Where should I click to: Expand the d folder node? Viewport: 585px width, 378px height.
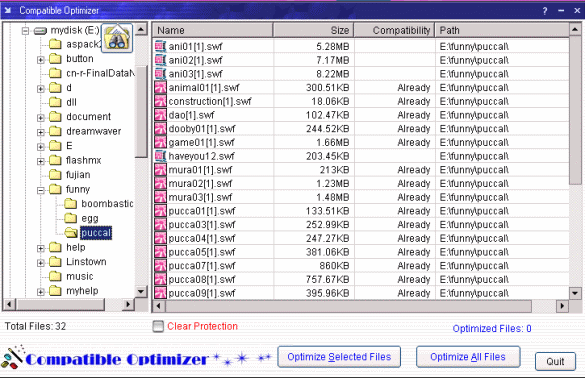41,88
